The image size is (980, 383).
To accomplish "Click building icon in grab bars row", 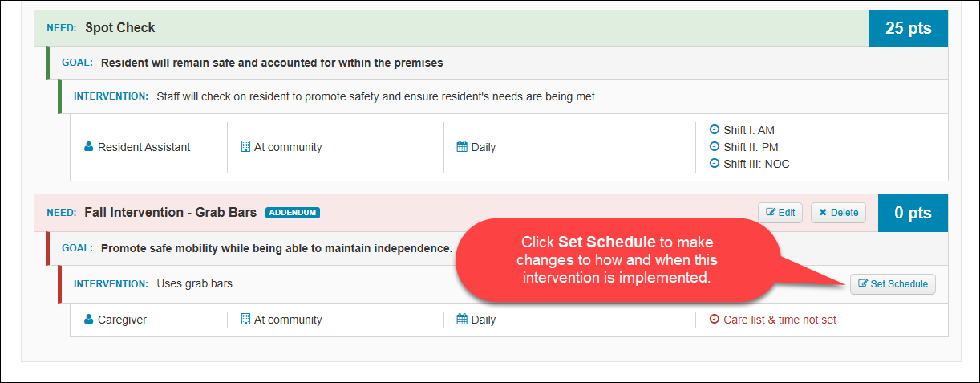I will click(246, 320).
